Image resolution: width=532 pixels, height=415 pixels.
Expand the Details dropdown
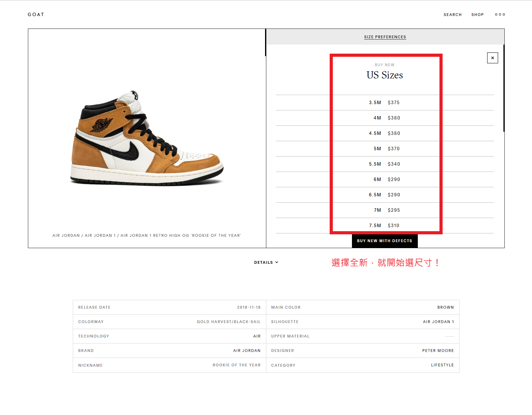[x=263, y=263]
